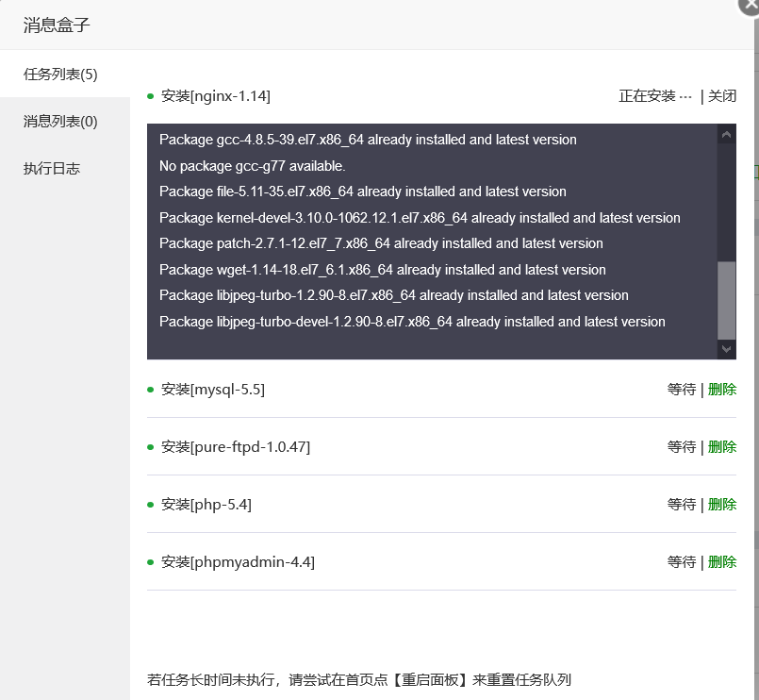The width and height of the screenshot is (759, 700).
Task: Delete the phpmyadmin-4.4 install task
Action: [722, 562]
